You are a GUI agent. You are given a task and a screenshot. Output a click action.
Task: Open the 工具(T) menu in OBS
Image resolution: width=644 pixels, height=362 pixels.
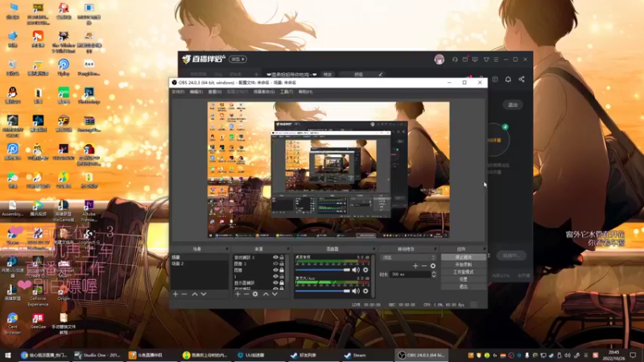tap(287, 92)
